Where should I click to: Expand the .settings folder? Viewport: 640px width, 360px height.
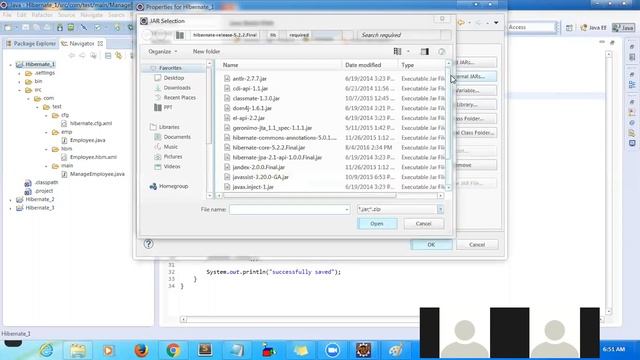20,73
